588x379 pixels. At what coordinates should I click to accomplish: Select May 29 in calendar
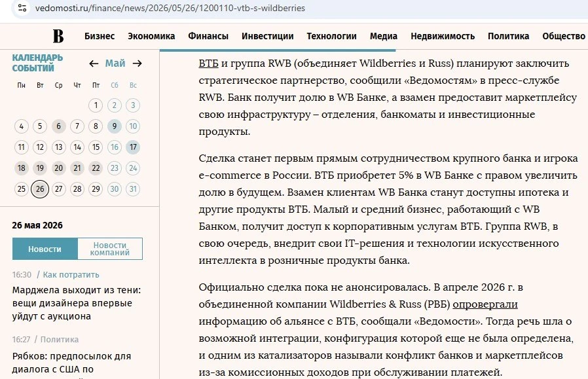click(96, 189)
